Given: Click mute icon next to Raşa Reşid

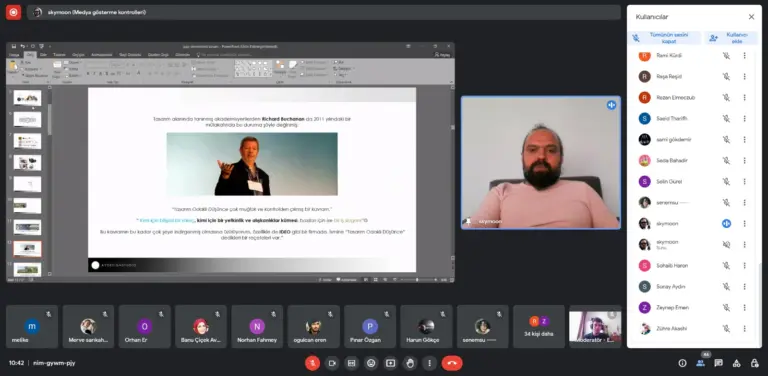Looking at the screenshot, I should pyautogui.click(x=726, y=76).
